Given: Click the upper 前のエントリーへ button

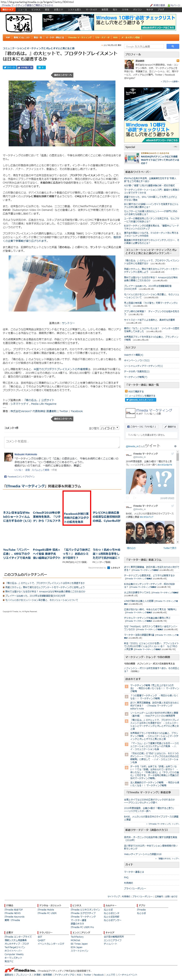Looking at the screenshot, I should click(x=62, y=75).
